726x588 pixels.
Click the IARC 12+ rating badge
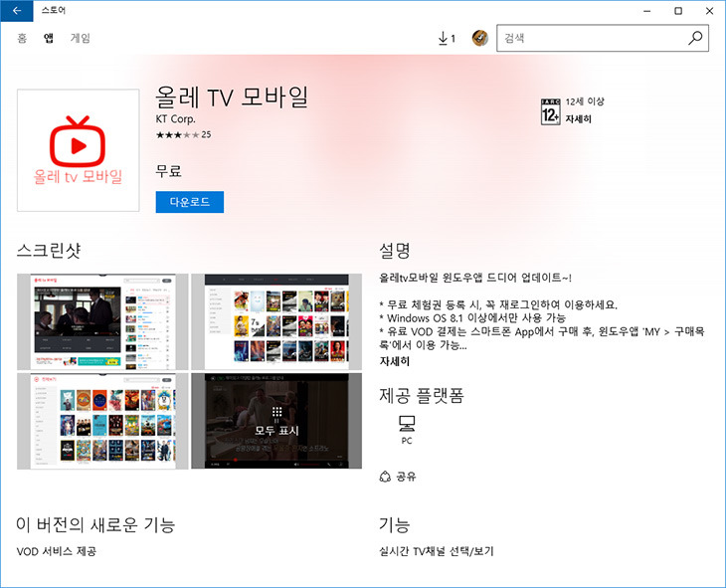551,111
